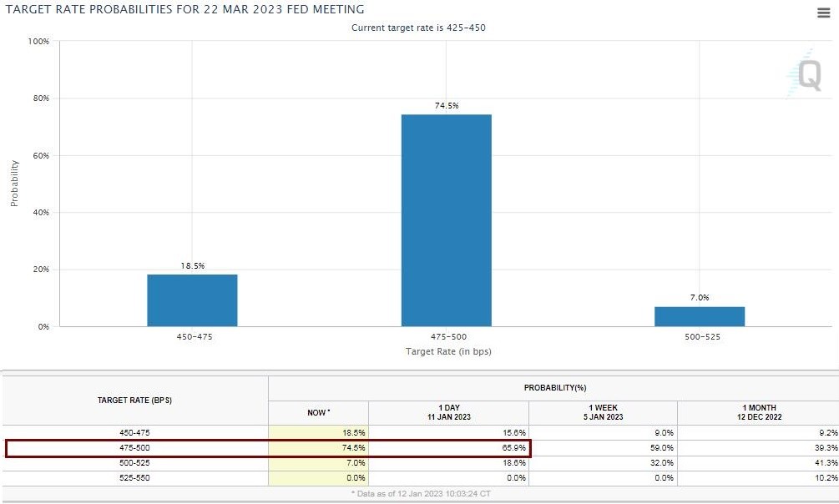Click the 18.5% NOW cell
839x504 pixels.
point(318,433)
